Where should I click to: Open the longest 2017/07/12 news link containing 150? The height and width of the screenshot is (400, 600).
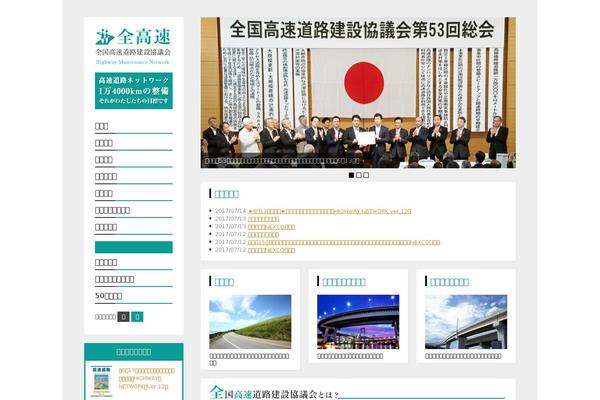[344, 242]
